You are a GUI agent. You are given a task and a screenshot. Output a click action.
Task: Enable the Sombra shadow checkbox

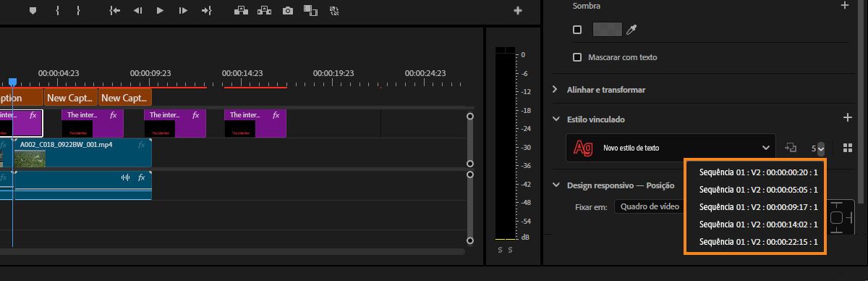tap(576, 30)
